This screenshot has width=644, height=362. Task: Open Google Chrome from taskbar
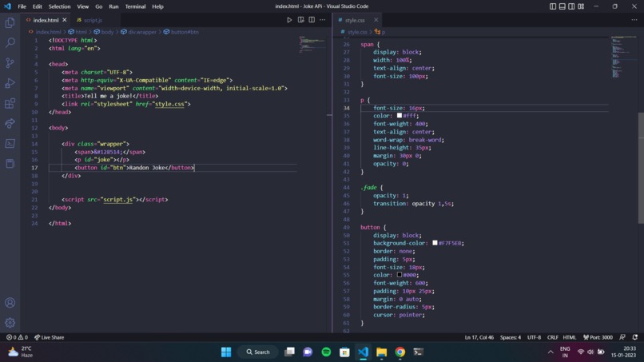tap(400, 352)
